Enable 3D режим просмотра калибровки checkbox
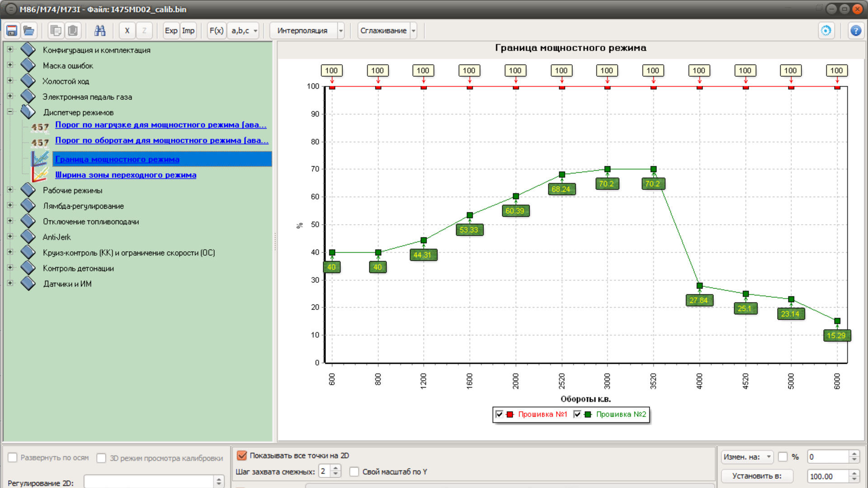Image resolution: width=868 pixels, height=488 pixels. click(101, 458)
